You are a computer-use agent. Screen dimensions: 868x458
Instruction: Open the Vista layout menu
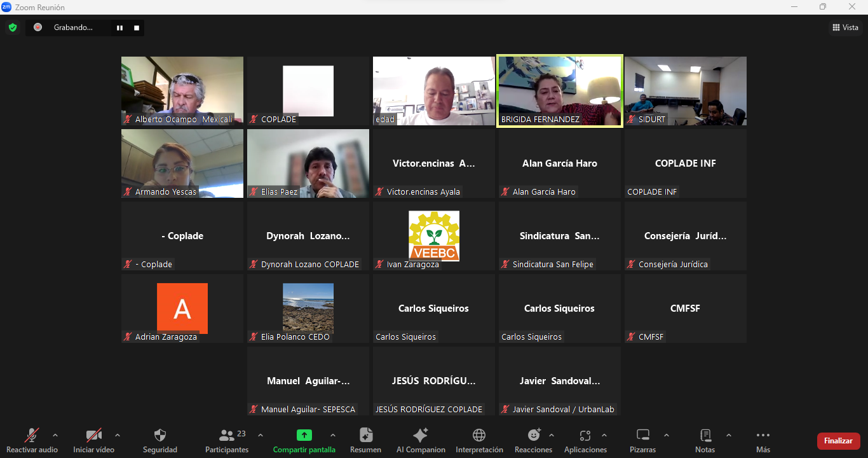[845, 27]
